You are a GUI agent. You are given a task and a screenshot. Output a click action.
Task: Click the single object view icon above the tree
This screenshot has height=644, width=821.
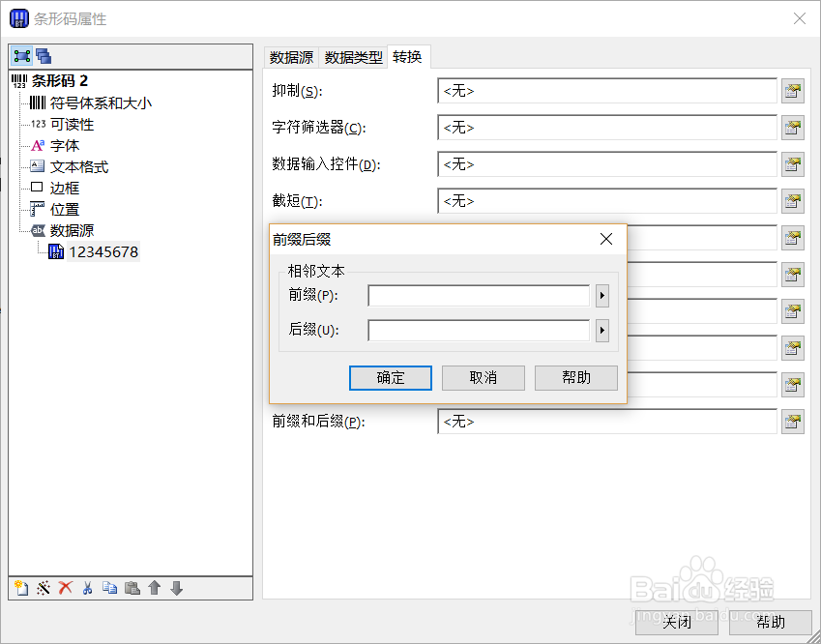[x=22, y=56]
